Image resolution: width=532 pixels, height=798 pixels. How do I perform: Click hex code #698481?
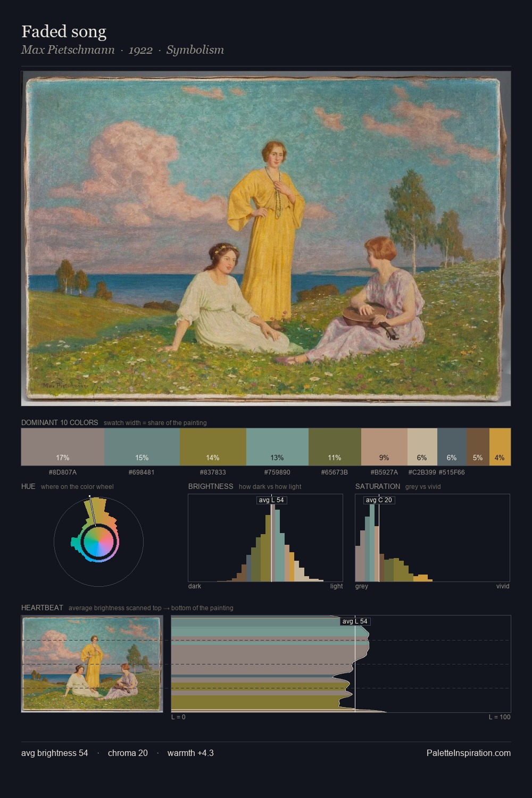pos(142,472)
